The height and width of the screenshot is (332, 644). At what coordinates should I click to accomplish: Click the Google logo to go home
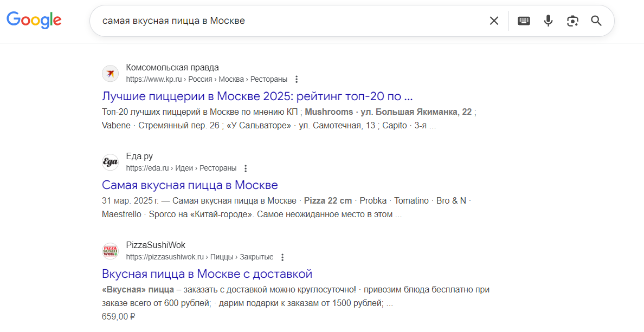34,20
